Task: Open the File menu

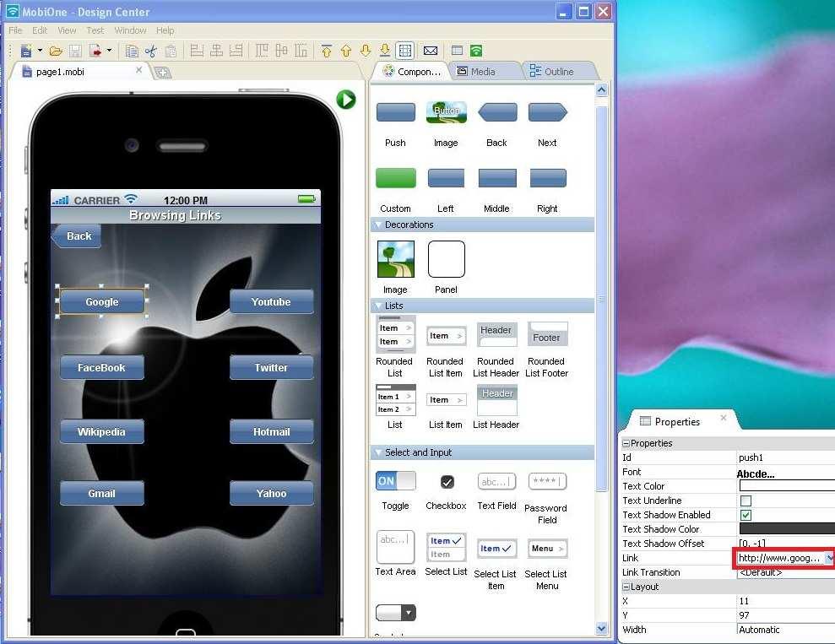Action: (x=15, y=30)
